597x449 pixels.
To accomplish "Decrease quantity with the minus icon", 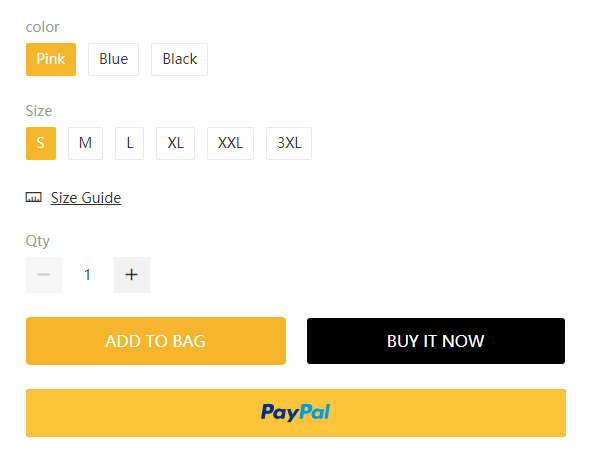I will pos(44,275).
